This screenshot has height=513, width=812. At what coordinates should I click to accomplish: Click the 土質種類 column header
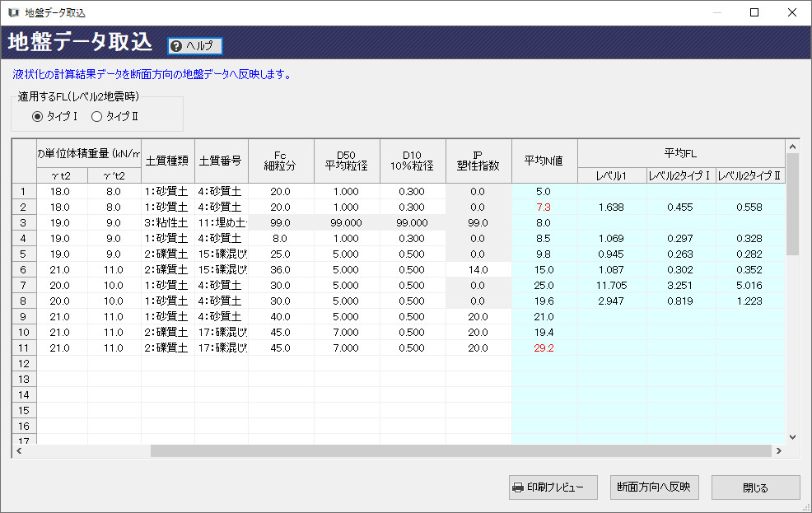(x=168, y=161)
